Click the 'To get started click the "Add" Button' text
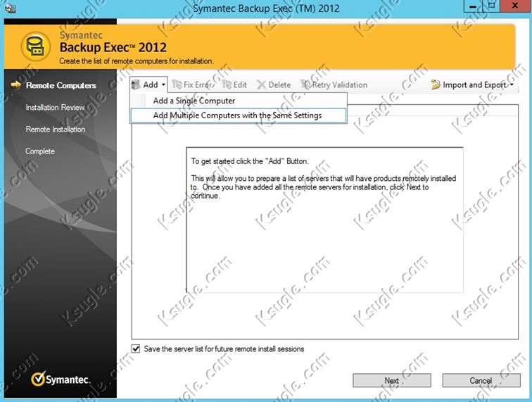Viewport: 532px width, 402px height. pos(250,161)
